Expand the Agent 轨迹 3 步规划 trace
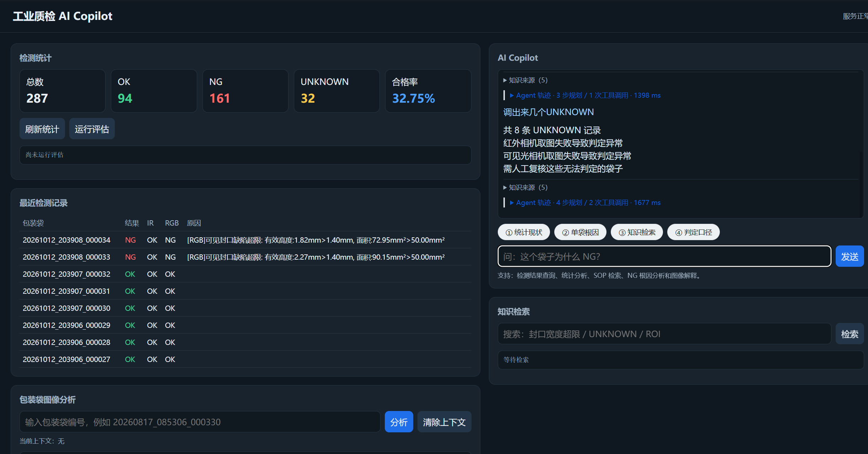Image resolution: width=868 pixels, height=454 pixels. point(585,95)
